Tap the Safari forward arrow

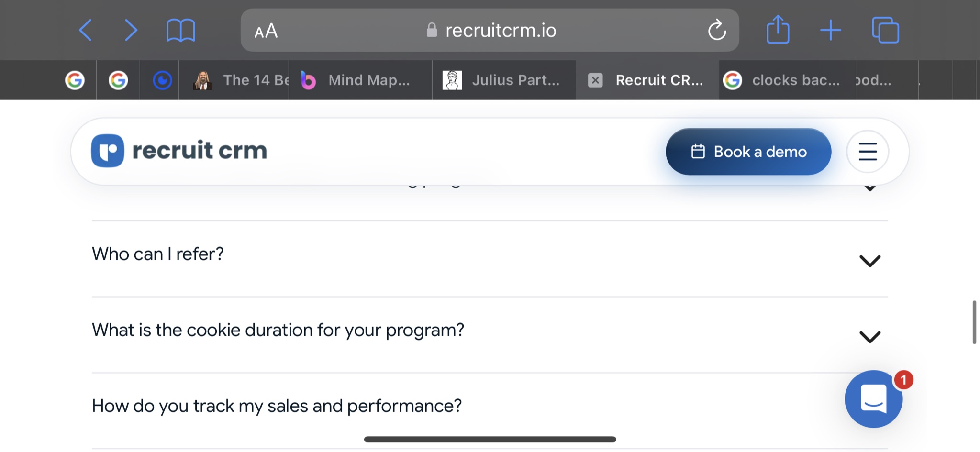pos(131,31)
